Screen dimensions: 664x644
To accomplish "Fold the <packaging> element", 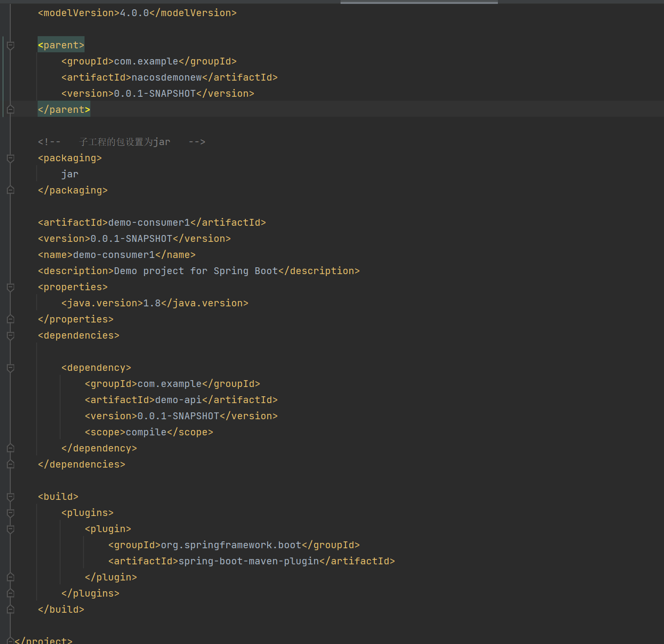I will click(x=10, y=158).
